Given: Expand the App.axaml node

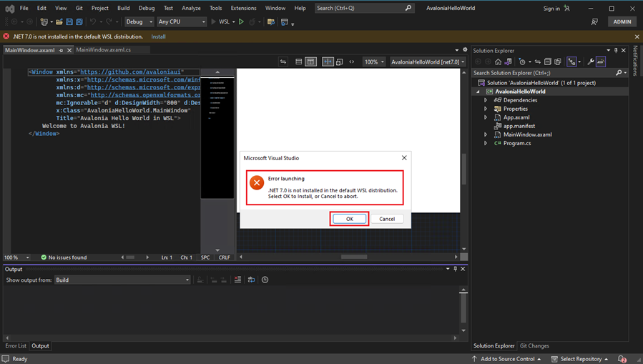Looking at the screenshot, I should pos(486,117).
